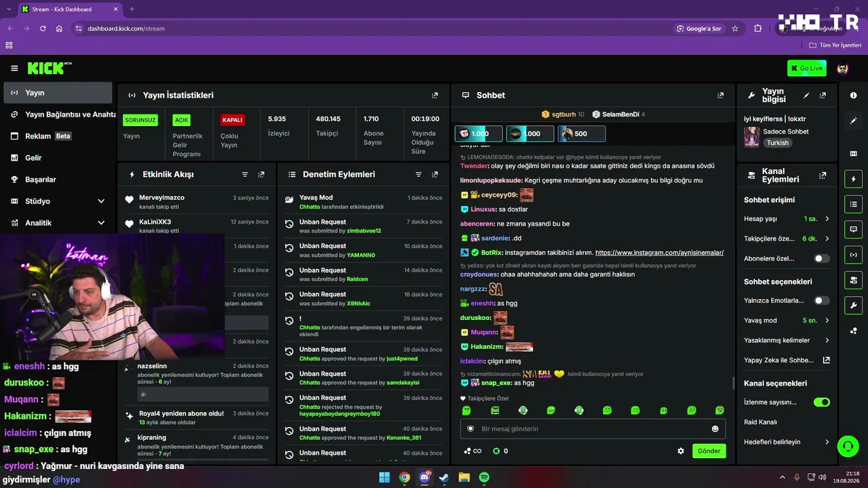868x488 pixels.
Task: Pop out the Yayın İstatistikleri panel
Action: [x=435, y=96]
